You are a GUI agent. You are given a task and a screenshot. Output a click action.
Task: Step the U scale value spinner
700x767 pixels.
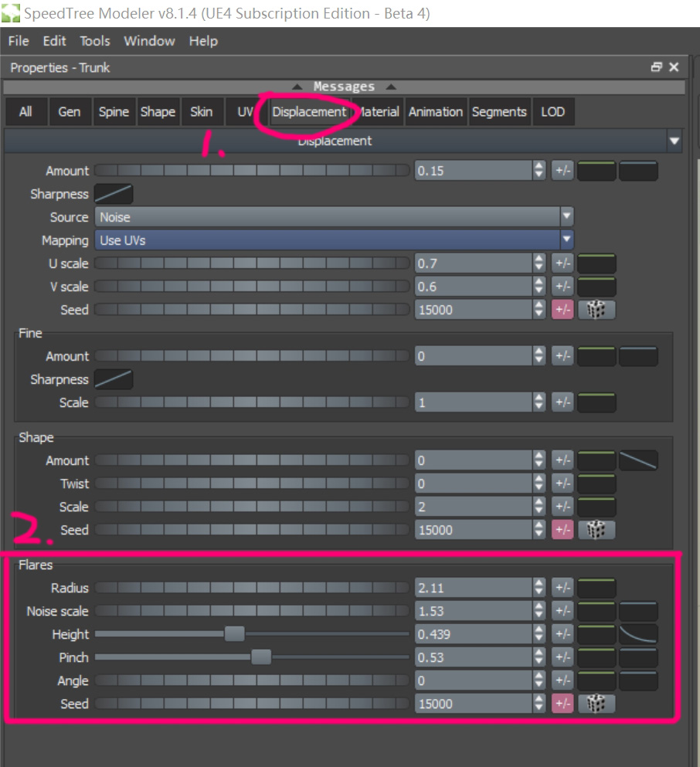coord(539,263)
